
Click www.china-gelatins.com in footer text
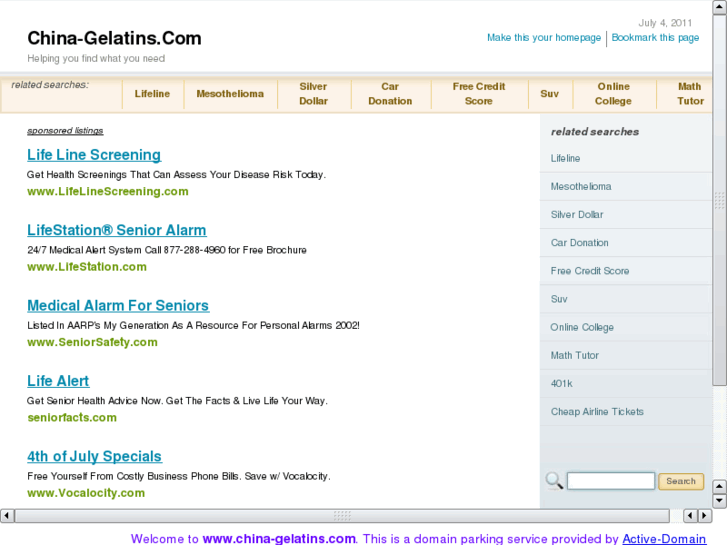coord(279,539)
